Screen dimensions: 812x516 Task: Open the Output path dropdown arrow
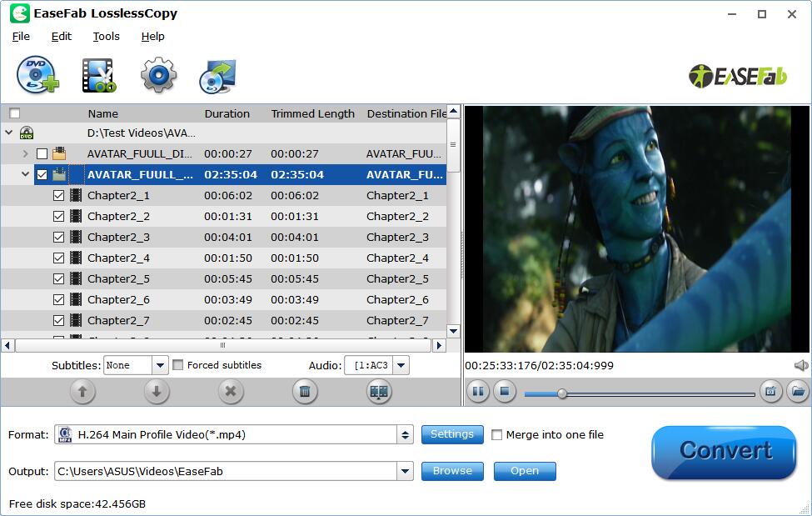[x=405, y=471]
